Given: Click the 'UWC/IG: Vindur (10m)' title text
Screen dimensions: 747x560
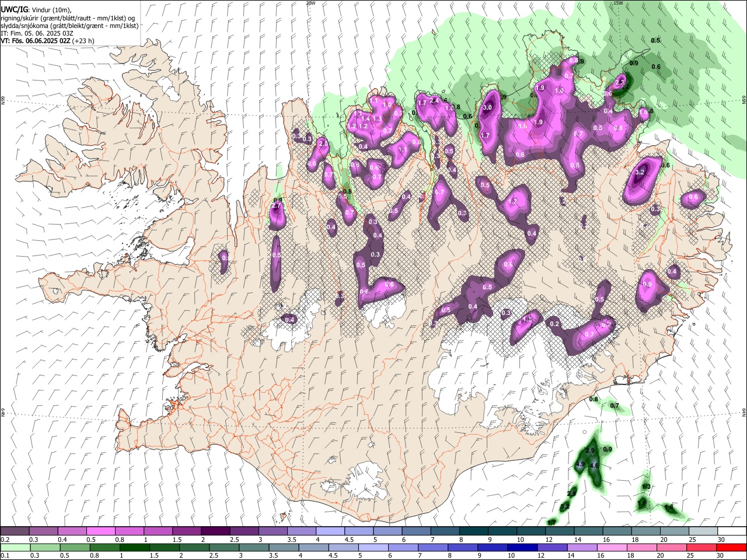Looking at the screenshot, I should [36, 10].
